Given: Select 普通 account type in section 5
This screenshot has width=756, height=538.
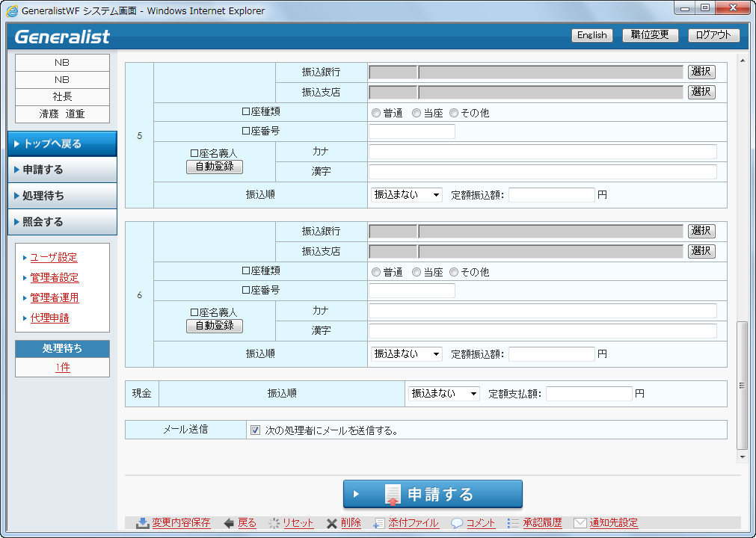Looking at the screenshot, I should click(x=376, y=114).
